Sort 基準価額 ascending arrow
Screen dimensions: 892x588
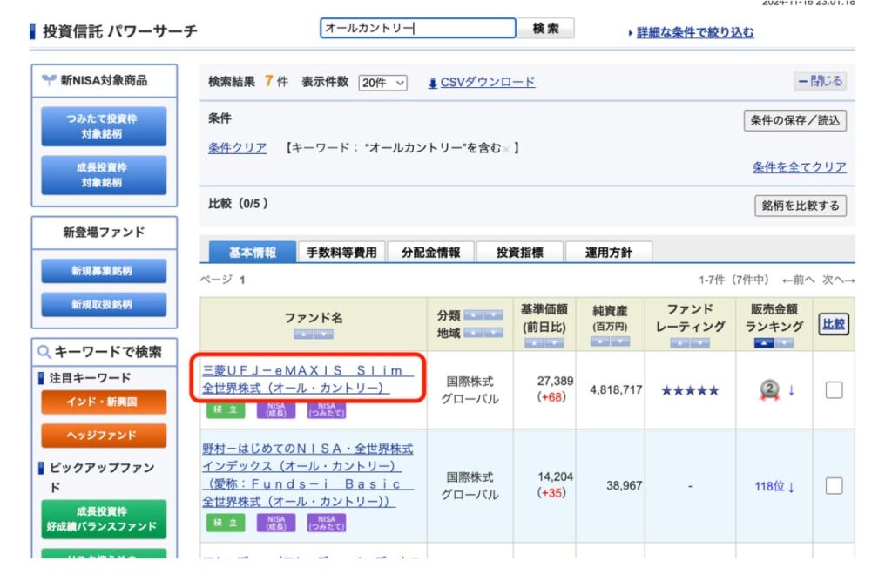coord(534,343)
